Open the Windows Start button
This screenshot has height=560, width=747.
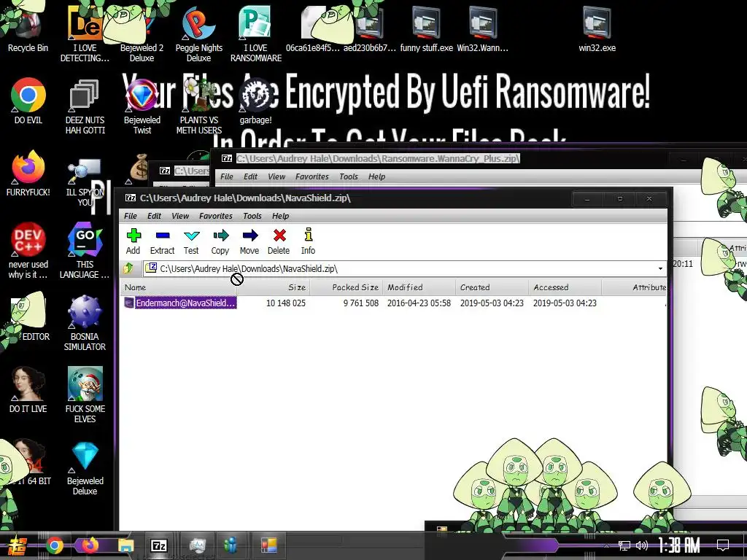point(17,545)
